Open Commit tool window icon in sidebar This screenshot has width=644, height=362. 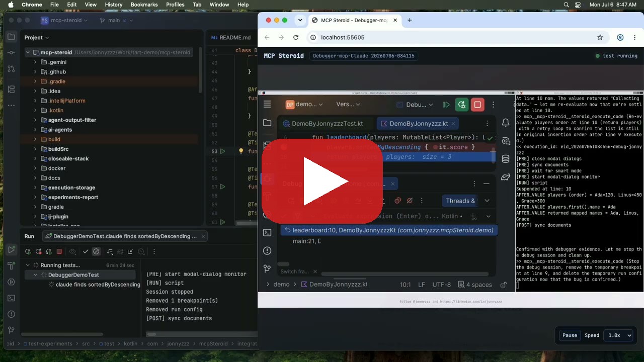point(11,53)
